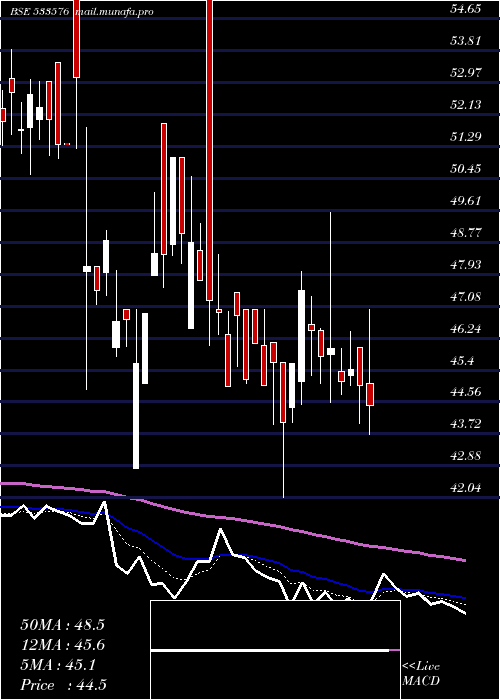Click the 52.13 price axis label
This screenshot has width=500, height=700.
[466, 104]
